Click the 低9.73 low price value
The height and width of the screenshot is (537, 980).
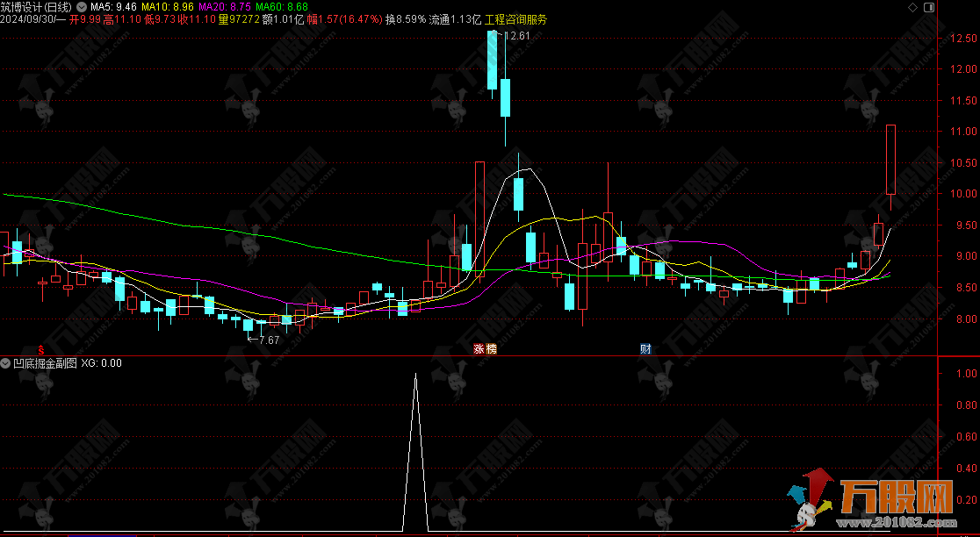click(x=158, y=19)
